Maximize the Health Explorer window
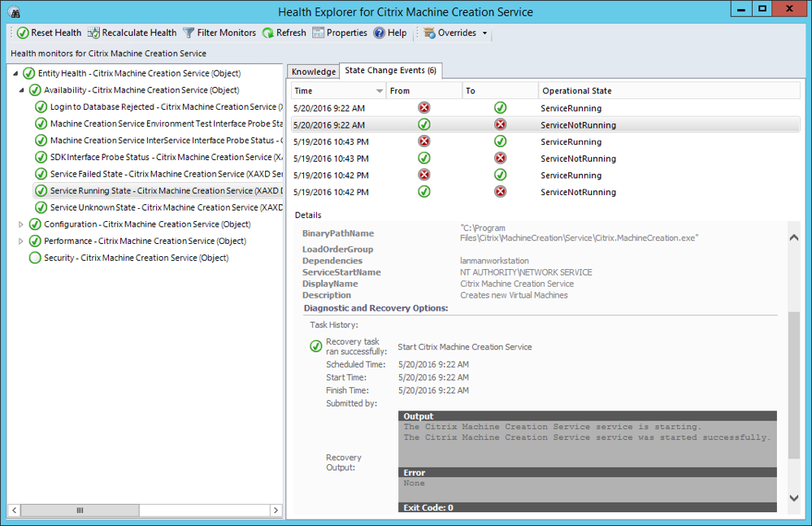The image size is (812, 526). pos(762,9)
